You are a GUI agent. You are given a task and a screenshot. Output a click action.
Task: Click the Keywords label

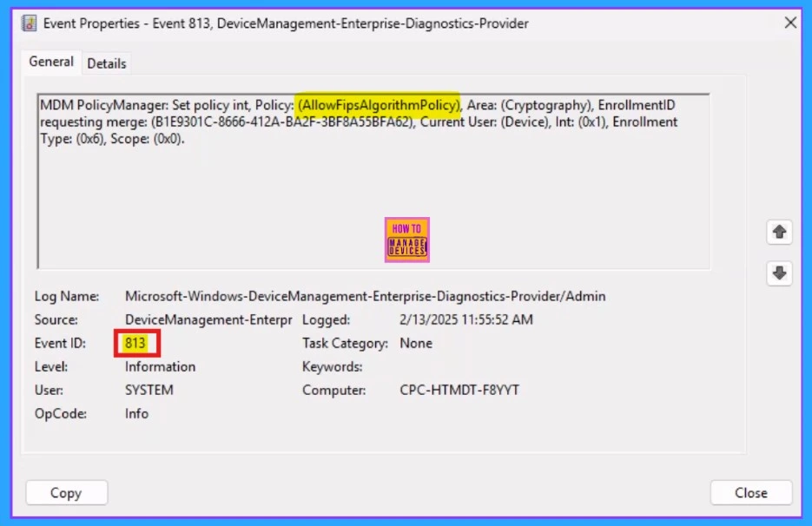coord(333,366)
